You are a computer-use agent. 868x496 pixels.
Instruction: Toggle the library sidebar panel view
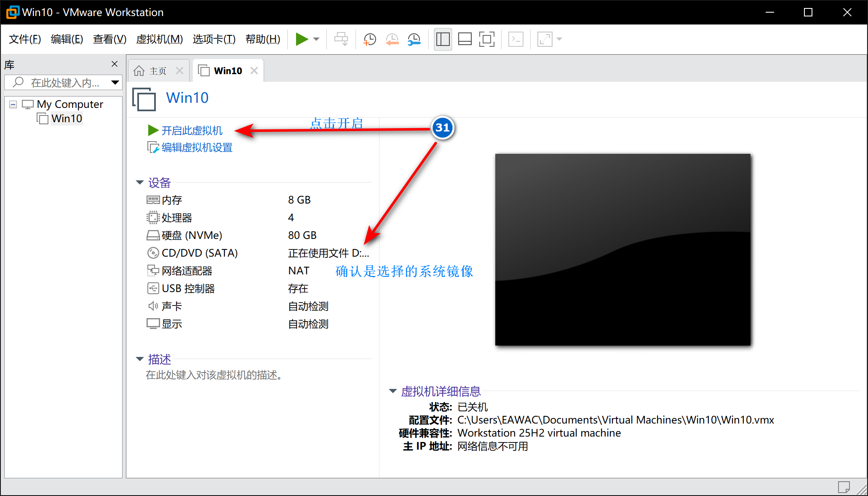click(443, 39)
